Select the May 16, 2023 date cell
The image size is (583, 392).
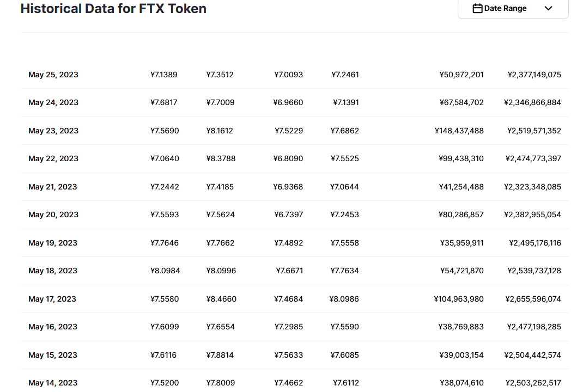[53, 327]
